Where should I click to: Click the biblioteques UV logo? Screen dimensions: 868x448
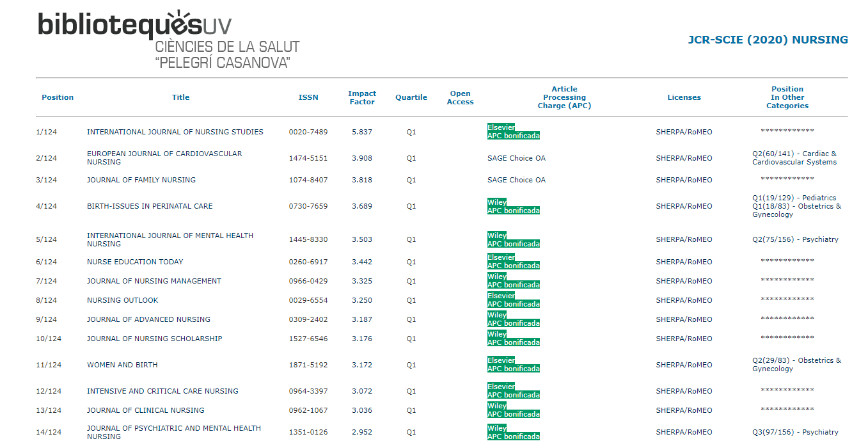point(168,40)
